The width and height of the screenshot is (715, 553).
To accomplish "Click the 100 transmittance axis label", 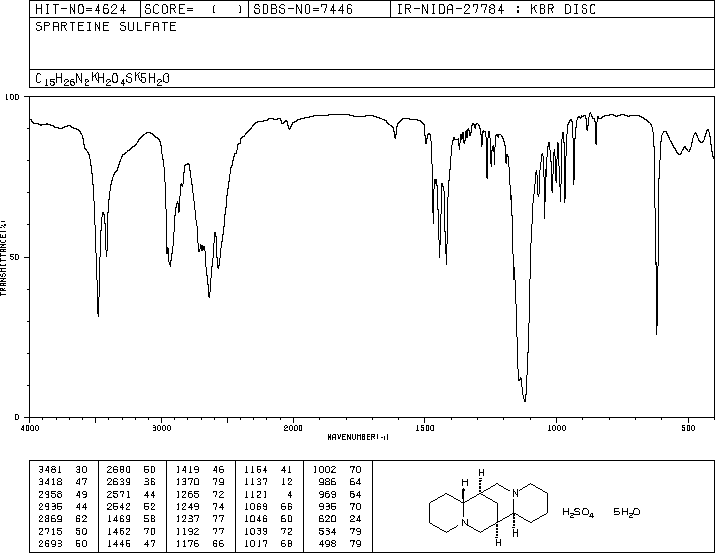I will pos(12,97).
